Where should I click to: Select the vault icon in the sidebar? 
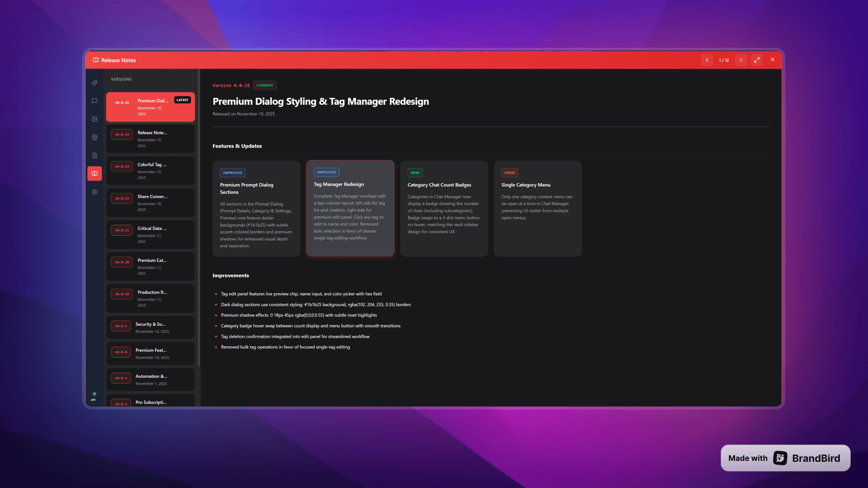94,137
